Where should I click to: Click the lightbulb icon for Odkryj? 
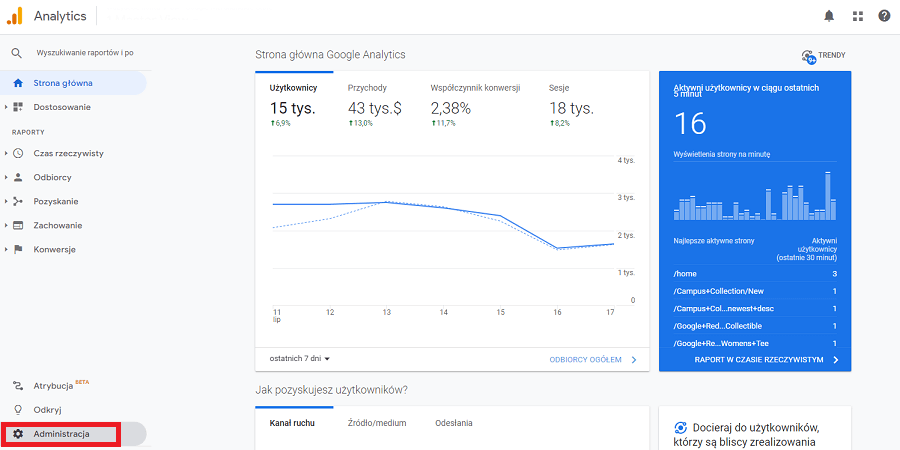point(18,410)
